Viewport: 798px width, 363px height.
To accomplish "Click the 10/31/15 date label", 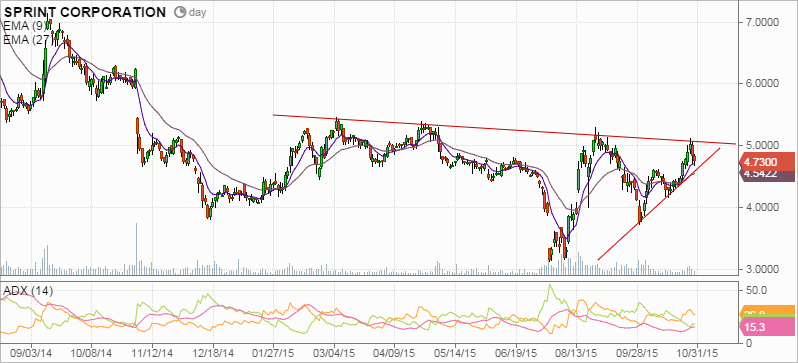I will click(698, 352).
